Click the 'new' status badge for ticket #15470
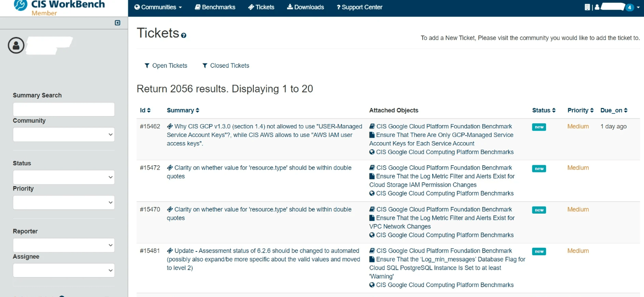Image resolution: width=644 pixels, height=297 pixels. point(539,210)
